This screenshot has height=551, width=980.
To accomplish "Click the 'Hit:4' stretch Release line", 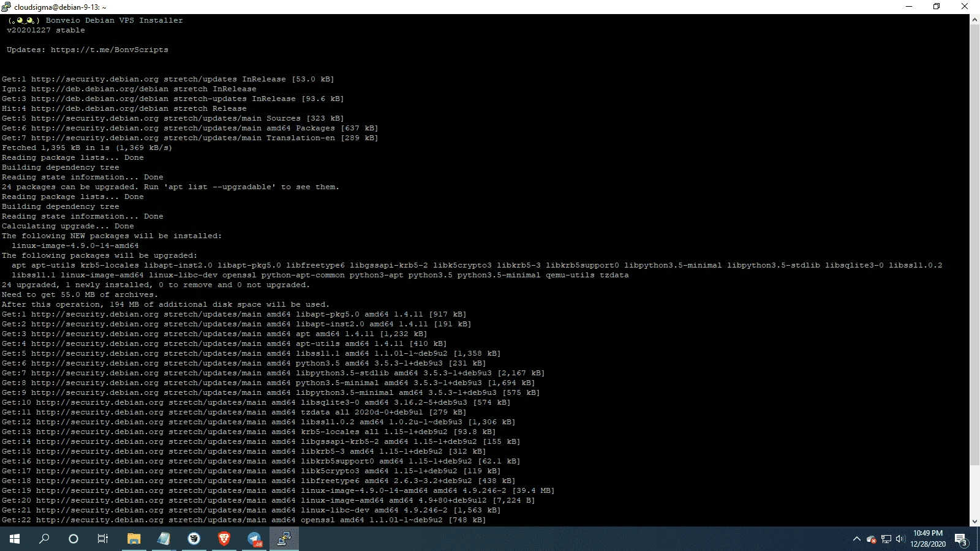I will click(x=124, y=108).
